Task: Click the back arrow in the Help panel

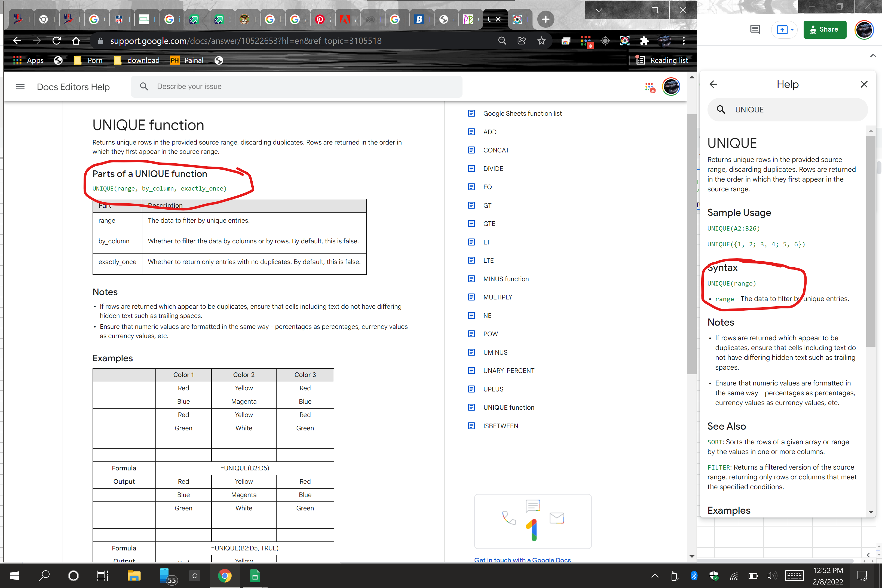Action: tap(713, 84)
